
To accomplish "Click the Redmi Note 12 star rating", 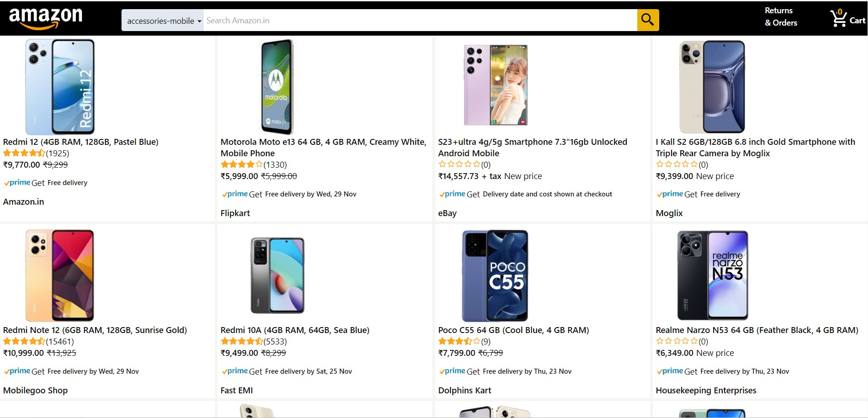I will click(x=24, y=342).
